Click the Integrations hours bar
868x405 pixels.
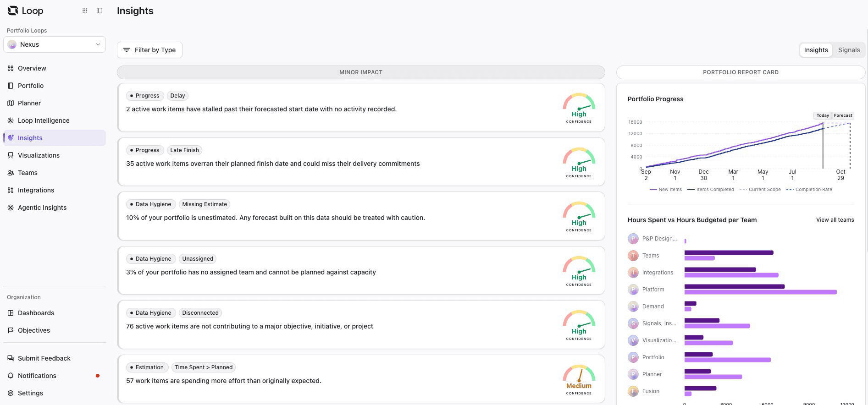click(x=731, y=273)
